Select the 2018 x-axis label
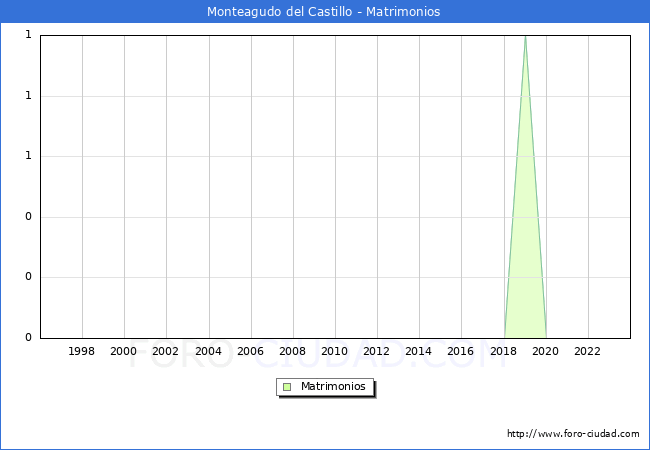650x450 pixels. click(504, 351)
